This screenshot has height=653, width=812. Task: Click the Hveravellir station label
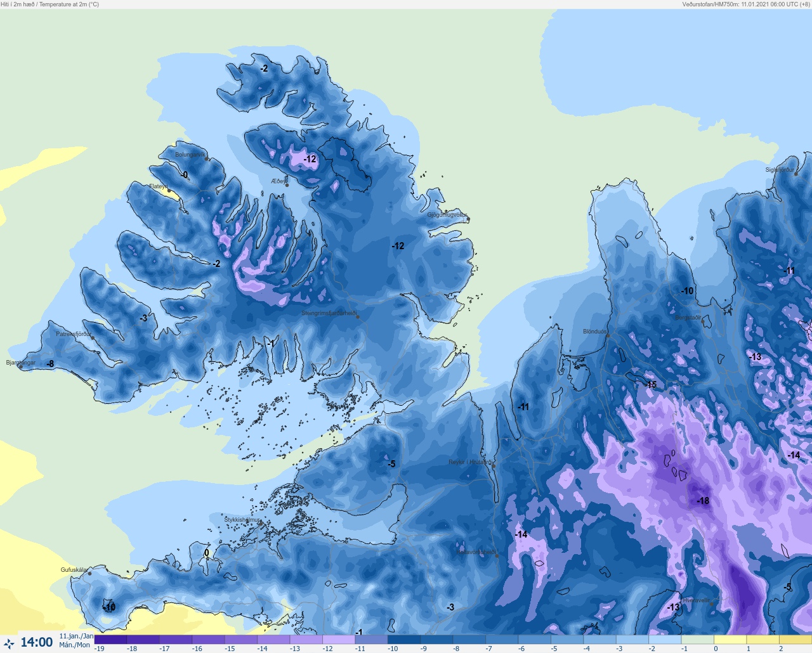click(x=696, y=600)
